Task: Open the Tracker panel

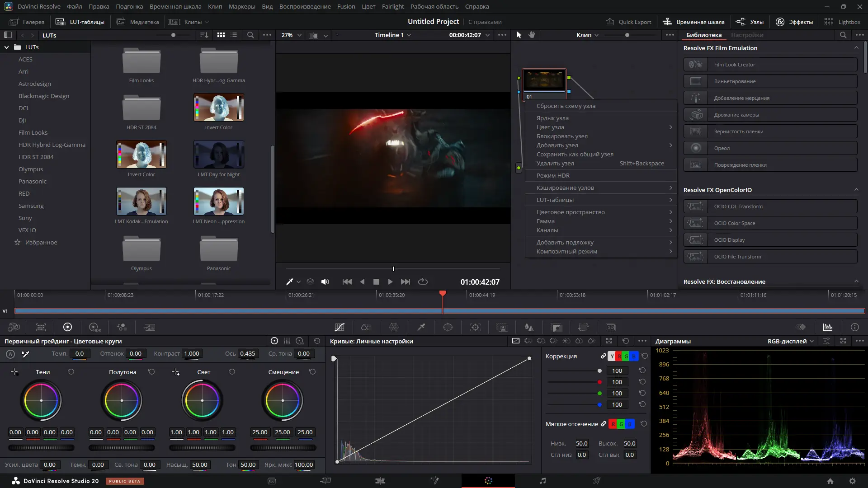Action: (475, 327)
